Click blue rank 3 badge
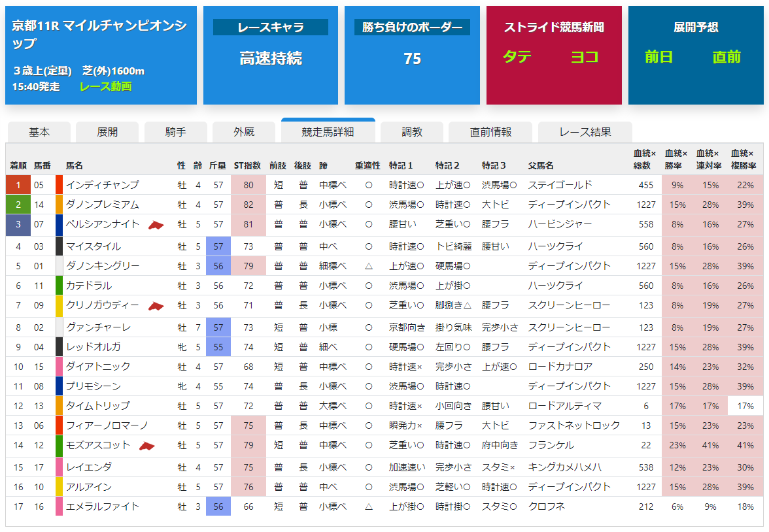 click(x=18, y=224)
